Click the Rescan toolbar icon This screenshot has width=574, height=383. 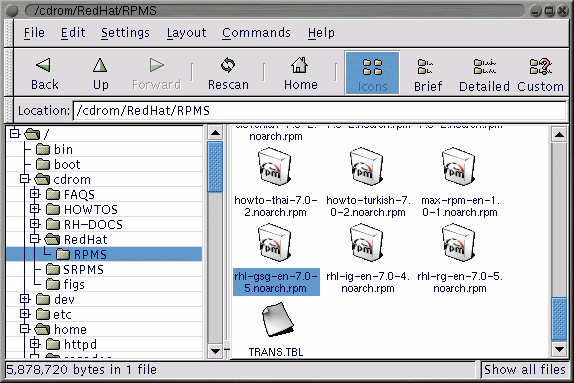pyautogui.click(x=228, y=66)
